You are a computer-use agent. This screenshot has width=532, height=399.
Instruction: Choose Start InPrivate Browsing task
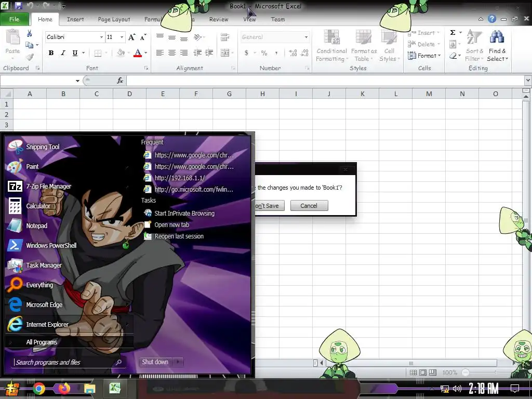point(184,213)
